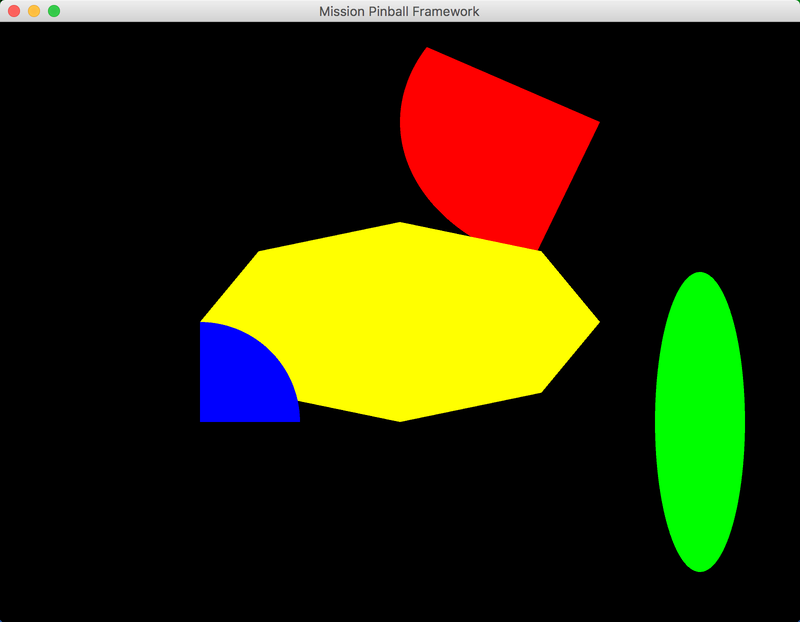Image resolution: width=800 pixels, height=622 pixels.
Task: Click the empty black area below the blue shape
Action: 250,500
